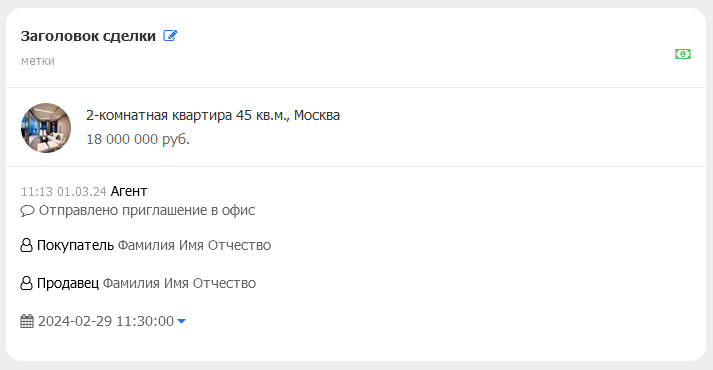This screenshot has height=370, width=713.
Task: Click the person icon next to Покупатель
Action: coord(26,245)
